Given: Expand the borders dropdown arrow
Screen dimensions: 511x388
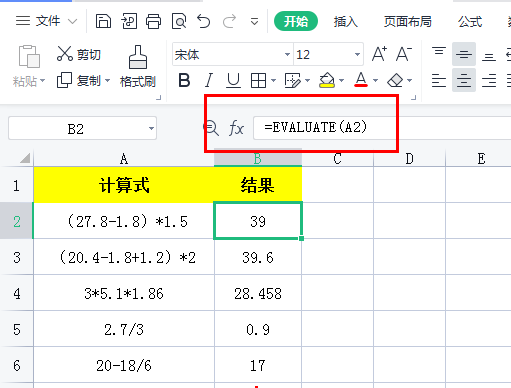Looking at the screenshot, I should 273,80.
